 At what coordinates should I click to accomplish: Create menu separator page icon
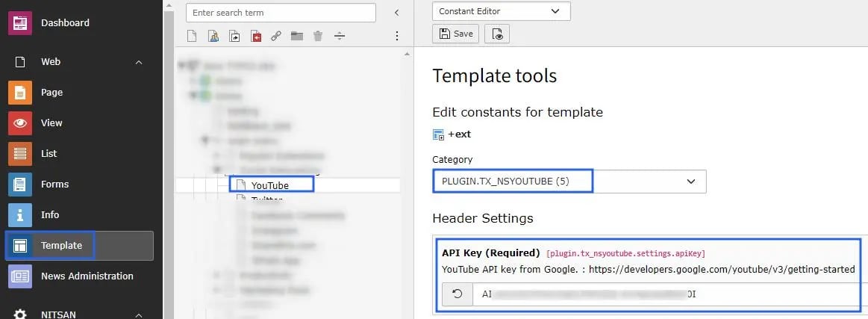click(340, 37)
